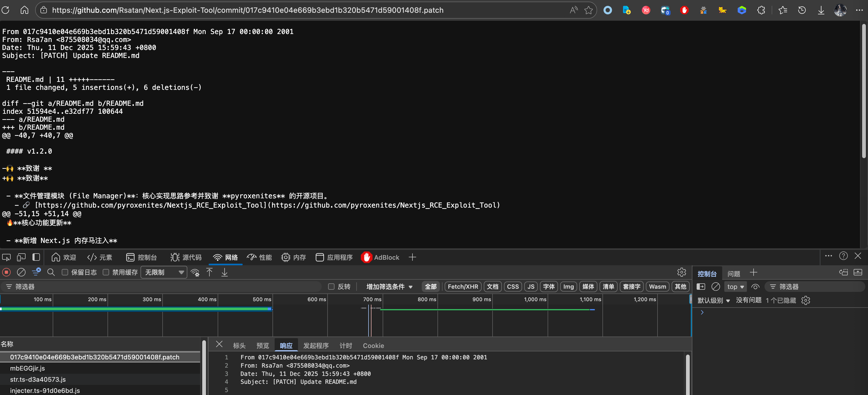Close the request detail pane
Viewport: 868px width, 395px height.
219,344
